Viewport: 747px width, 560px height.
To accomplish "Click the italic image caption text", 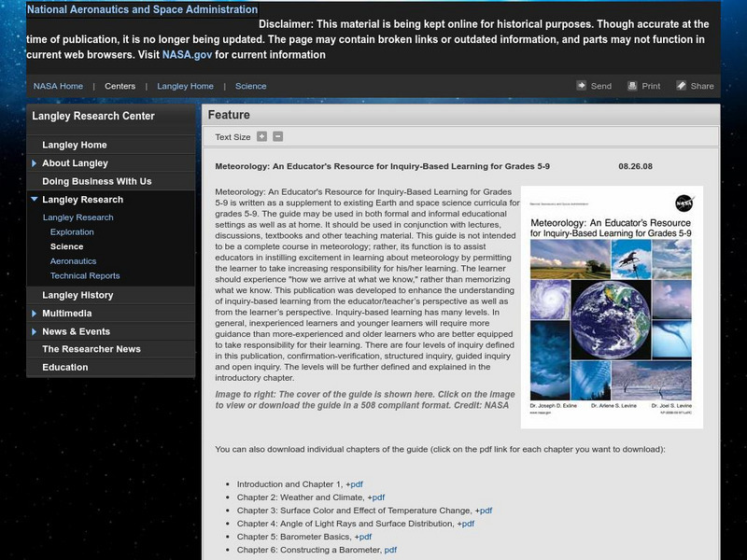I will [365, 400].
